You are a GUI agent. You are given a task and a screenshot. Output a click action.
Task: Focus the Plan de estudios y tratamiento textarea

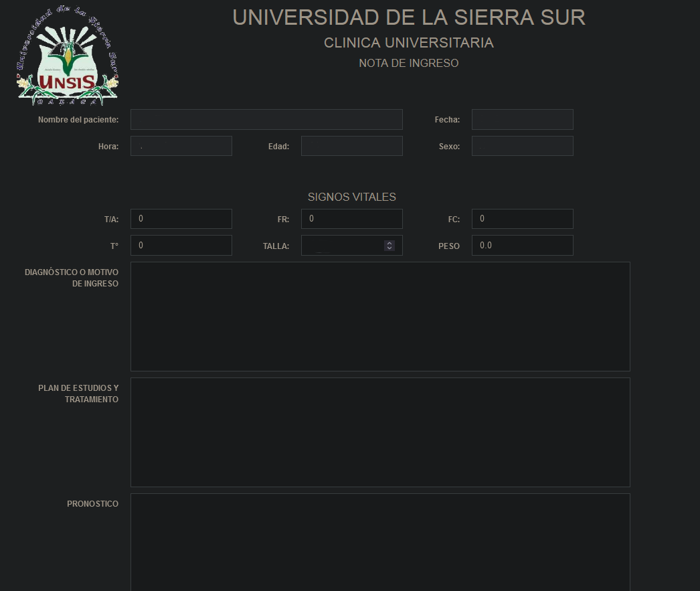[x=380, y=432]
